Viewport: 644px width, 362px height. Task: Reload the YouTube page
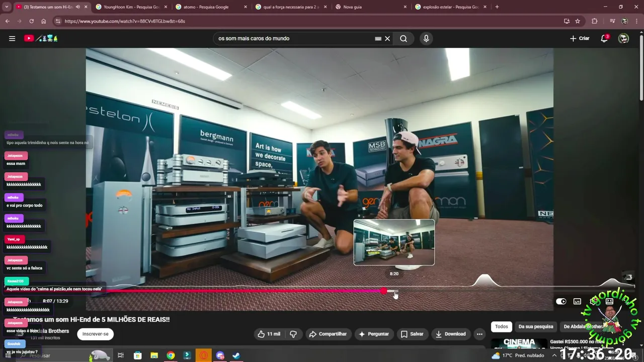tap(31, 21)
